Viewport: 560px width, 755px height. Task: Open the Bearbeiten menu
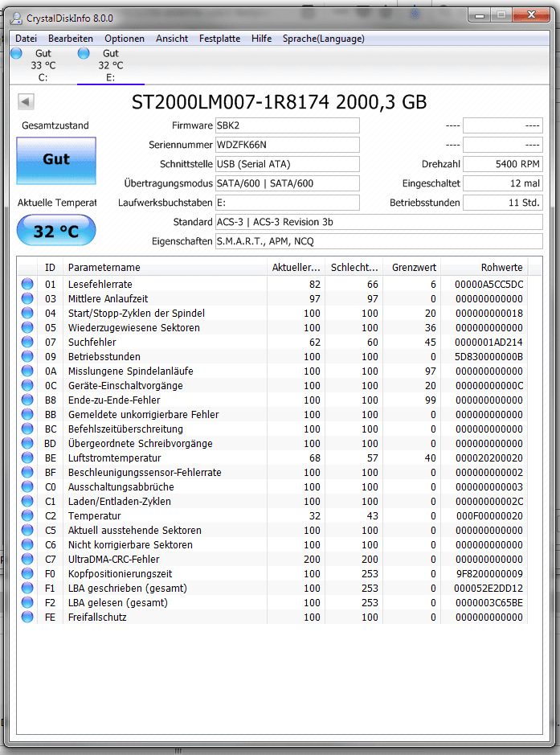pyautogui.click(x=71, y=39)
